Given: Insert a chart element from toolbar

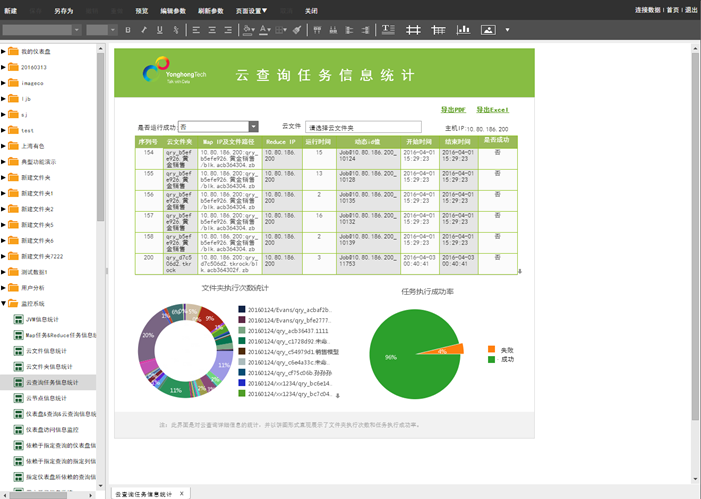Looking at the screenshot, I should click(463, 30).
